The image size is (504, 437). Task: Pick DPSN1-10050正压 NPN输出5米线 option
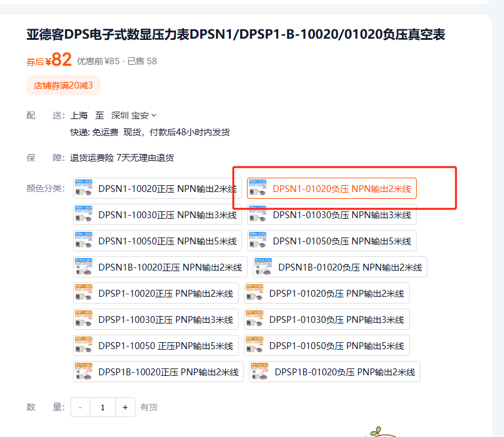point(157,241)
